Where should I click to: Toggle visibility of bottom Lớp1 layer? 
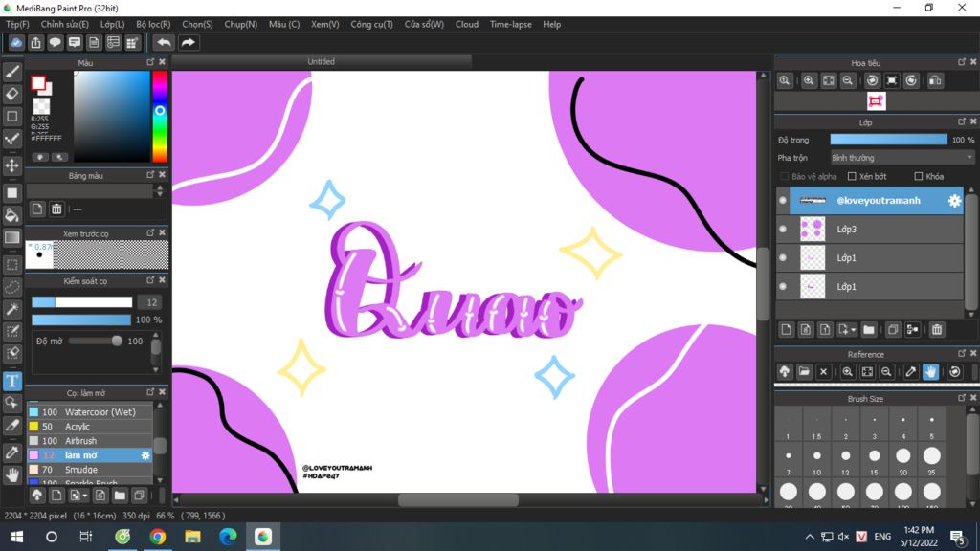tap(783, 287)
